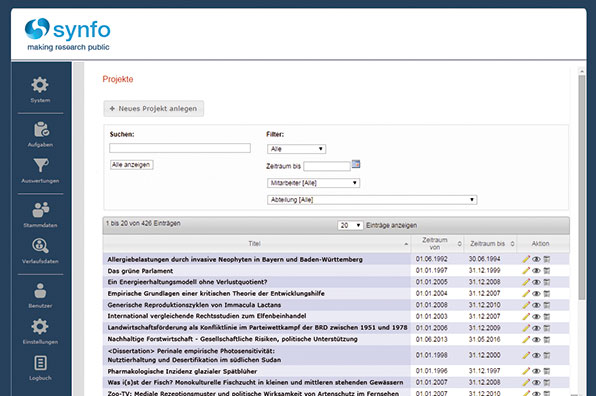Screen dimensions: 596x396
Task: Open the entries-per-page dropdown showing 20
Action: point(350,225)
